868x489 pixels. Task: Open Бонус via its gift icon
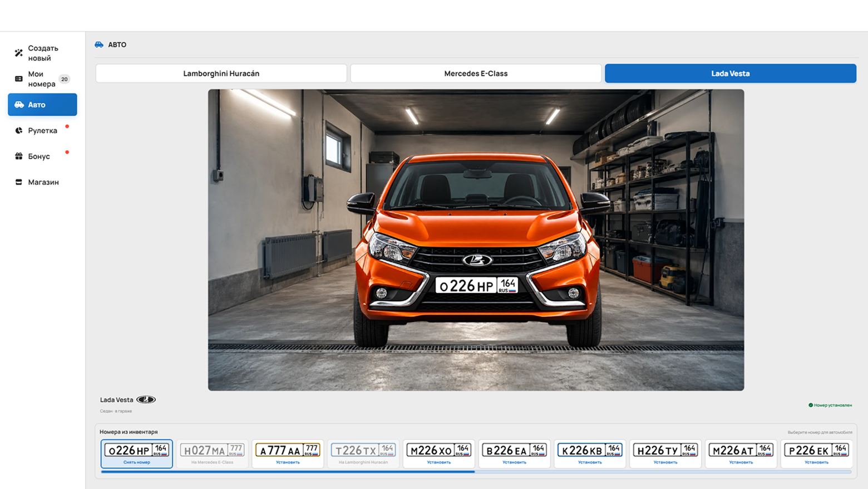coord(19,157)
